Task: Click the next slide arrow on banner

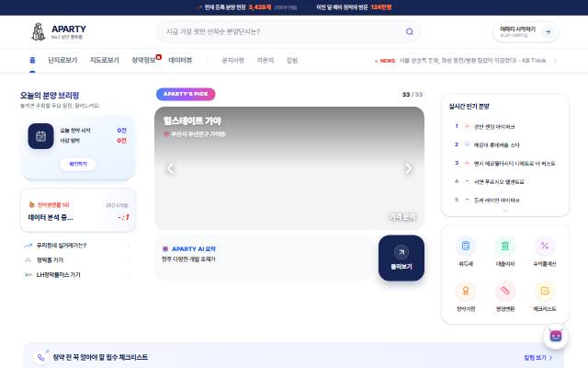Action: [408, 168]
